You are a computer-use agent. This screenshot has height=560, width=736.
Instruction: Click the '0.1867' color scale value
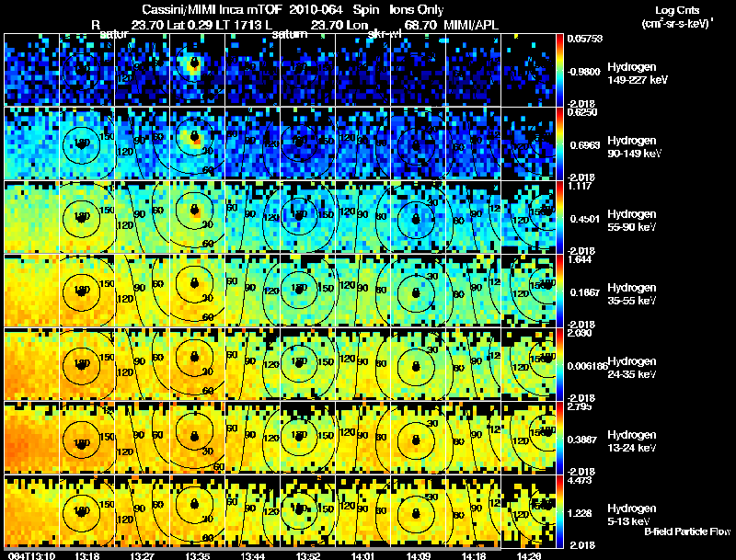(585, 292)
